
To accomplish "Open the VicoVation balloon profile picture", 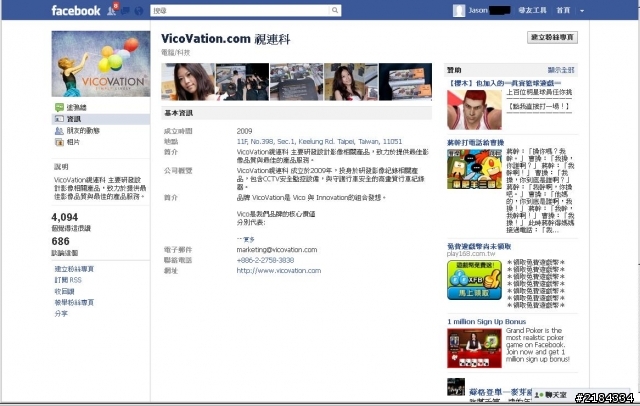I will click(x=101, y=64).
